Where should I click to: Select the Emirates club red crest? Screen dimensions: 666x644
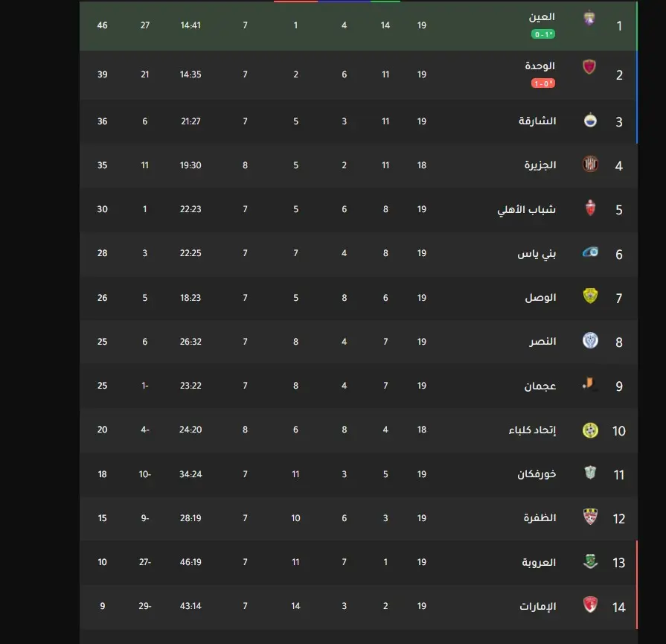tap(590, 605)
